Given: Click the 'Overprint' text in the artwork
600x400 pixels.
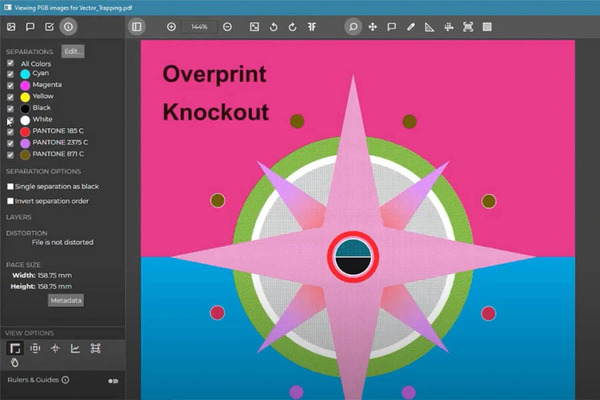Looking at the screenshot, I should pos(214,75).
